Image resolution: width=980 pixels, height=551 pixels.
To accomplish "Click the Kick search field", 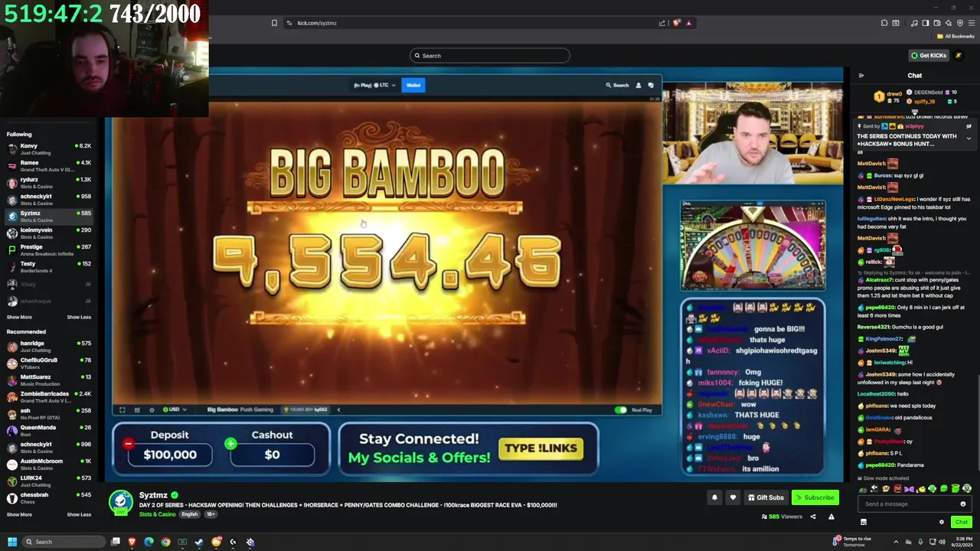I will pyautogui.click(x=490, y=55).
